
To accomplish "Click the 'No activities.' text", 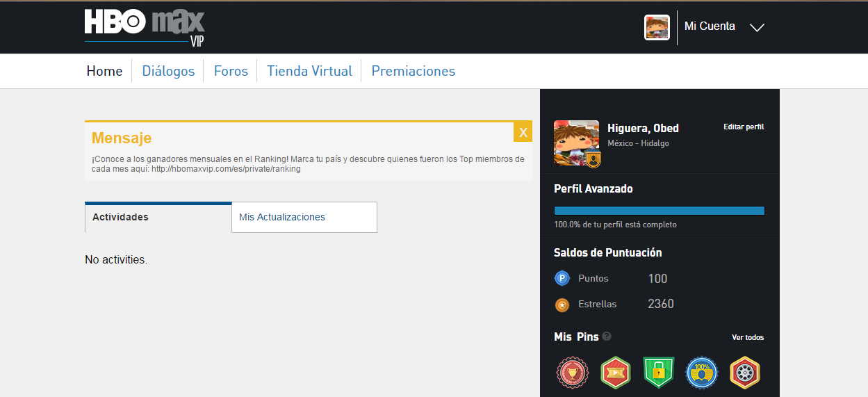I will click(x=116, y=259).
